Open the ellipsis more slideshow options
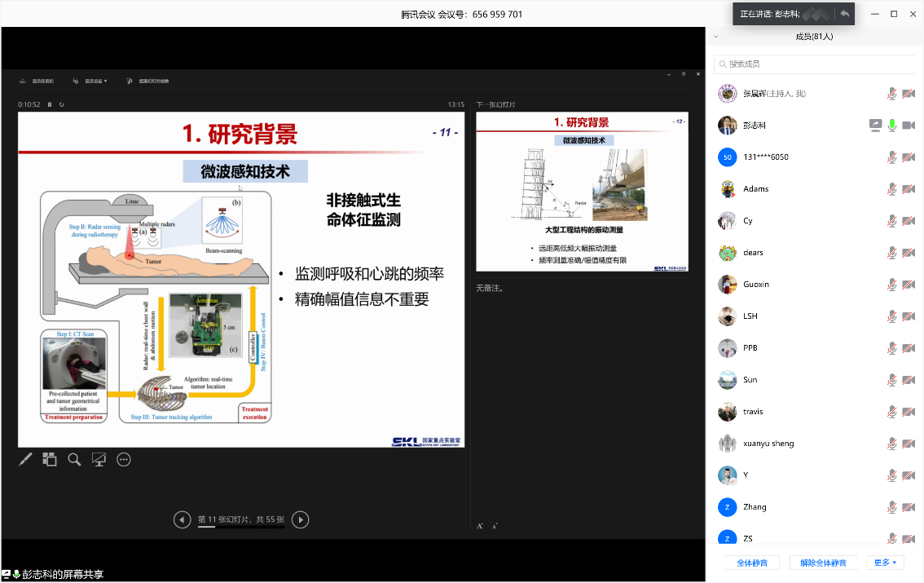 click(123, 459)
